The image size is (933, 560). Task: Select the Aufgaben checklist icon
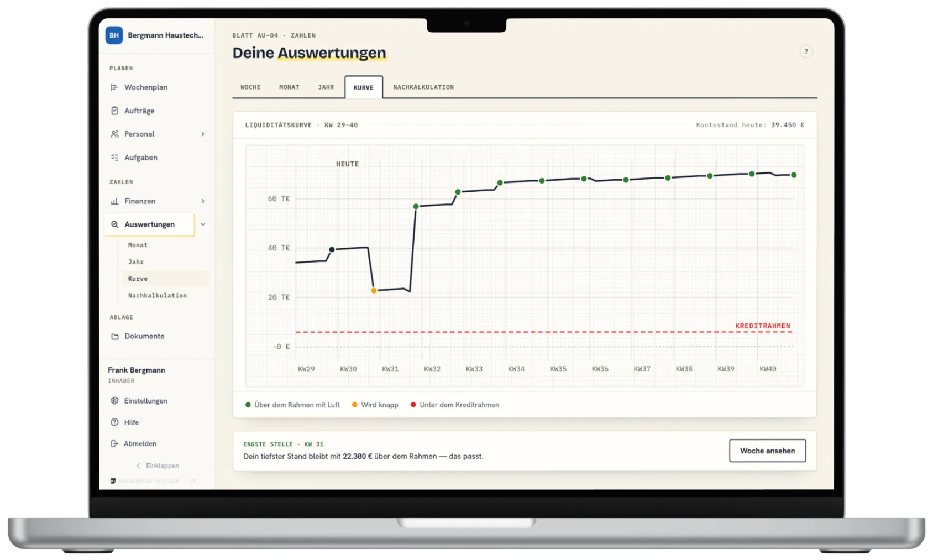pyautogui.click(x=114, y=158)
